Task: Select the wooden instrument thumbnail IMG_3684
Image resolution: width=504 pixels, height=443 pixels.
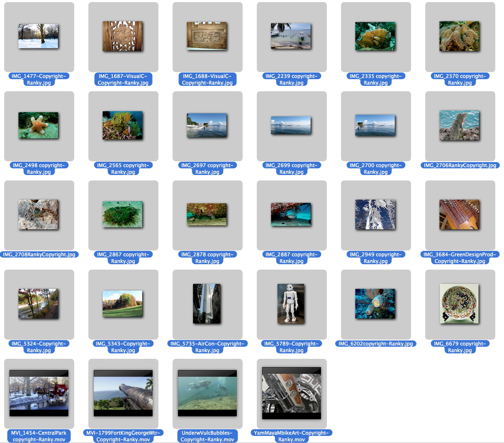Action: [460, 215]
